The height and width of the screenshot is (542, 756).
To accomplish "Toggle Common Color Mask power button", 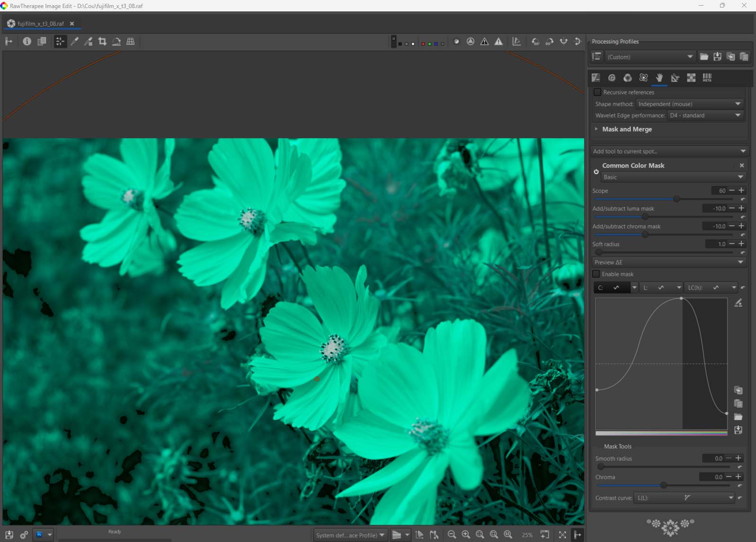I will pos(596,171).
